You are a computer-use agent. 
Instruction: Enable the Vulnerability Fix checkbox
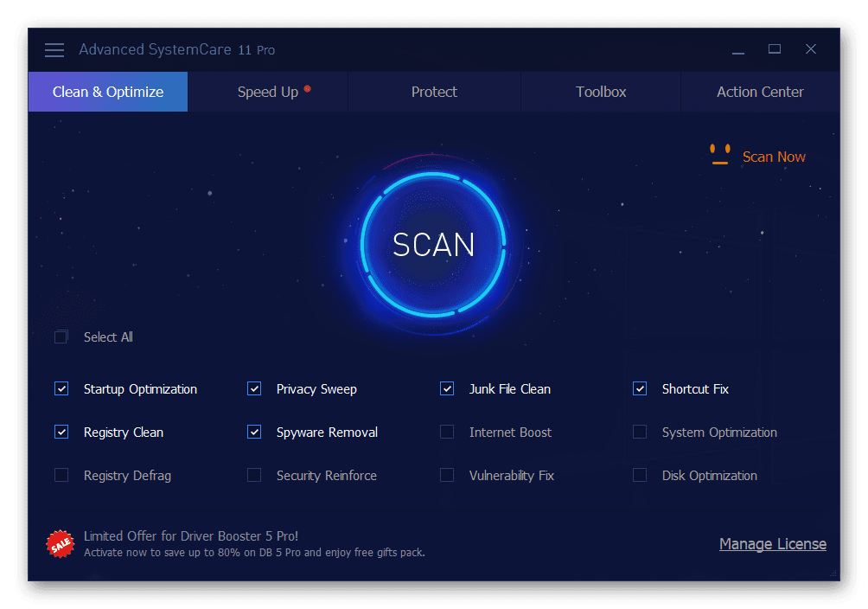pyautogui.click(x=447, y=475)
